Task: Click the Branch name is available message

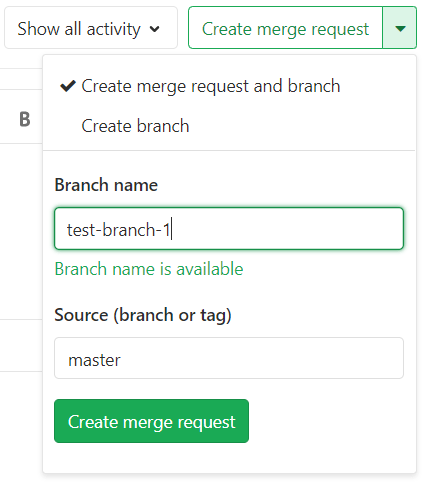Action: click(x=149, y=269)
